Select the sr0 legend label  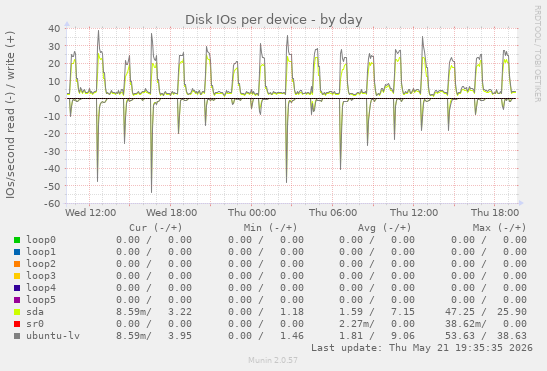pyautogui.click(x=35, y=324)
